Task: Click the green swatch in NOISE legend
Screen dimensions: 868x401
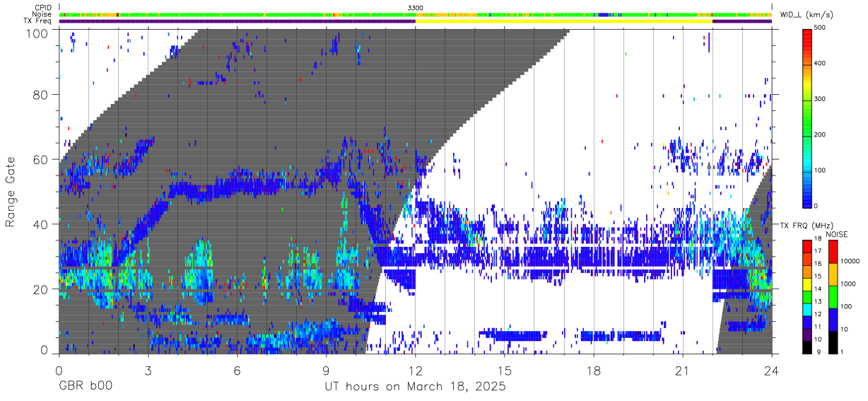Action: (x=833, y=296)
